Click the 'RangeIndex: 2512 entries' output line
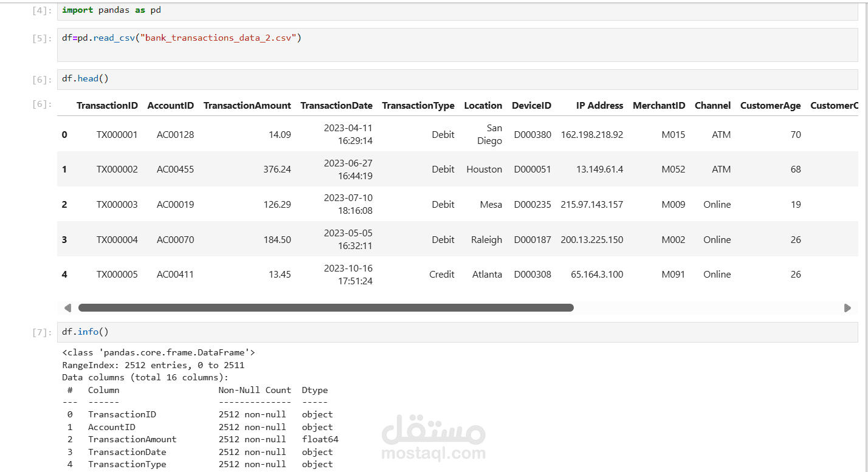This screenshot has height=472, width=868. pos(153,365)
